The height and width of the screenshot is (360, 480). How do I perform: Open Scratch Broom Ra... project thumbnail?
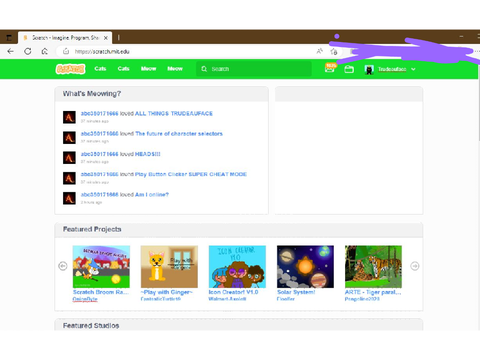point(101,267)
